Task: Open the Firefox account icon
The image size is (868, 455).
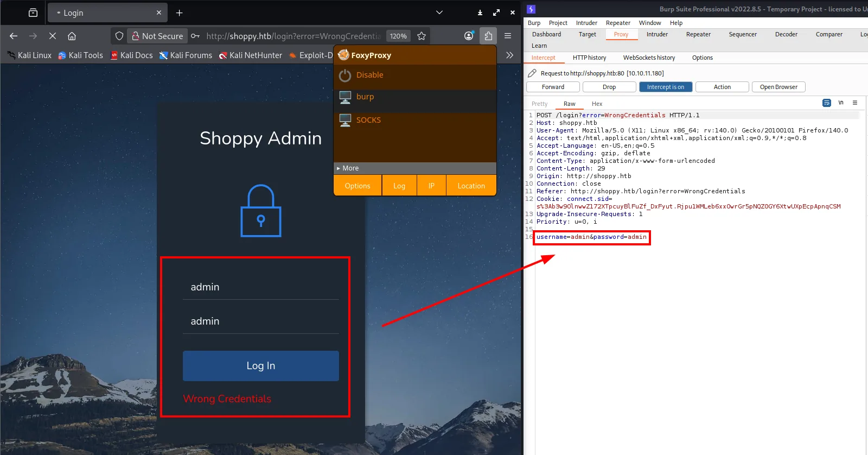Action: click(x=469, y=36)
